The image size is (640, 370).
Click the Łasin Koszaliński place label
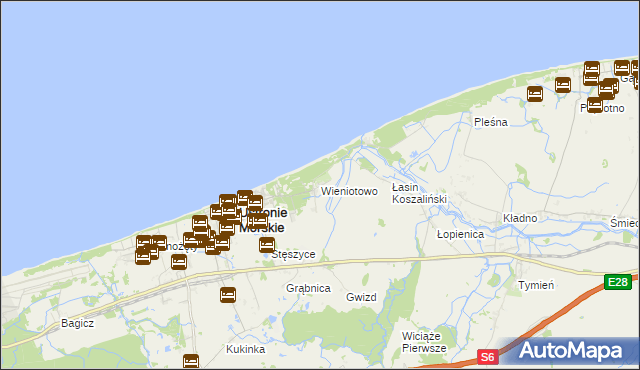(x=419, y=193)
